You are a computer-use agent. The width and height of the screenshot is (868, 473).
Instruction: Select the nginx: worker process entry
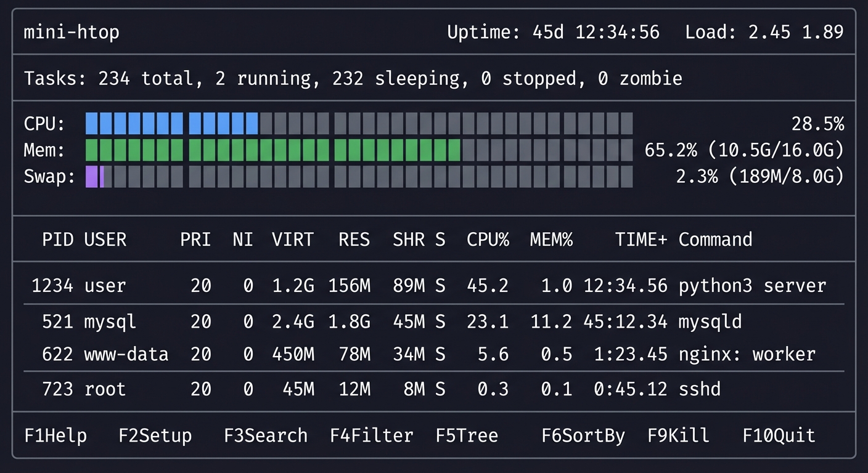[432, 354]
